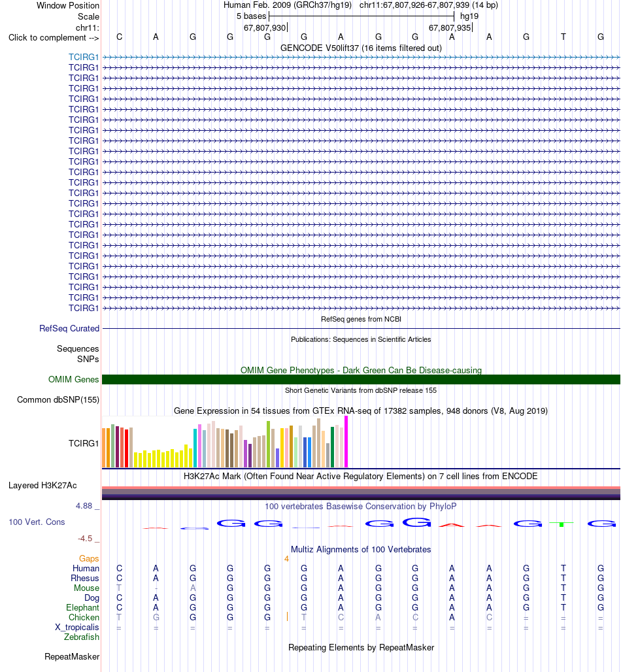Click the orange gap count '4' marker
Viewport: 621px width, 672px height.
[286, 559]
